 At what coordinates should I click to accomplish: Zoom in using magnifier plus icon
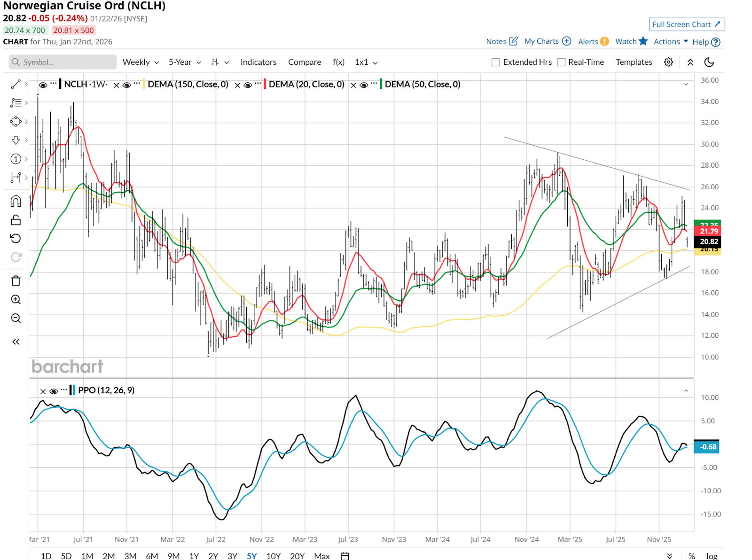(16, 300)
